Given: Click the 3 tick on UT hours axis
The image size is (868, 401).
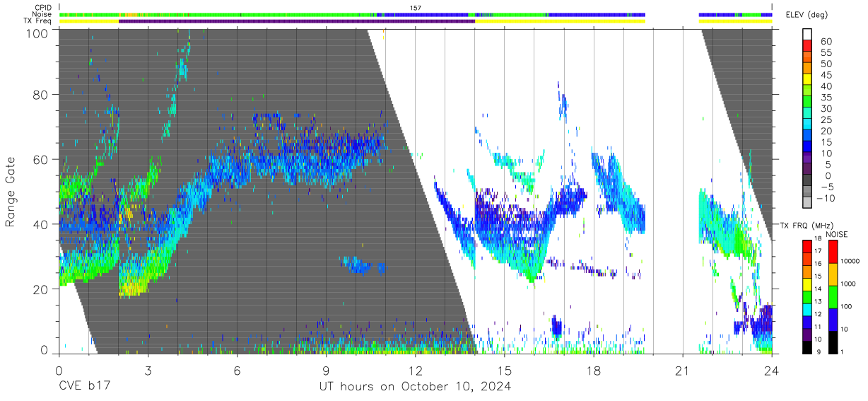Looking at the screenshot, I should pos(148,371).
